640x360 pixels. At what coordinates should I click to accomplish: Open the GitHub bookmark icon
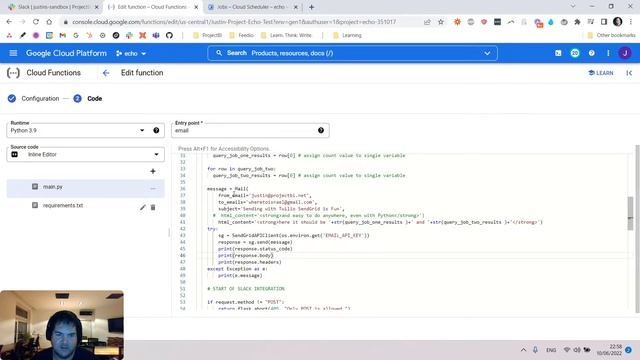pos(169,36)
